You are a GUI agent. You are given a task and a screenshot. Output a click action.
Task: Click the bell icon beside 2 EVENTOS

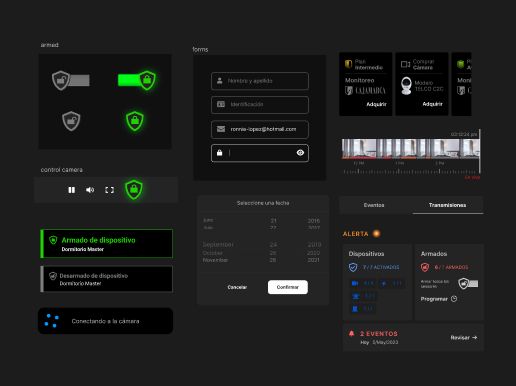351,334
